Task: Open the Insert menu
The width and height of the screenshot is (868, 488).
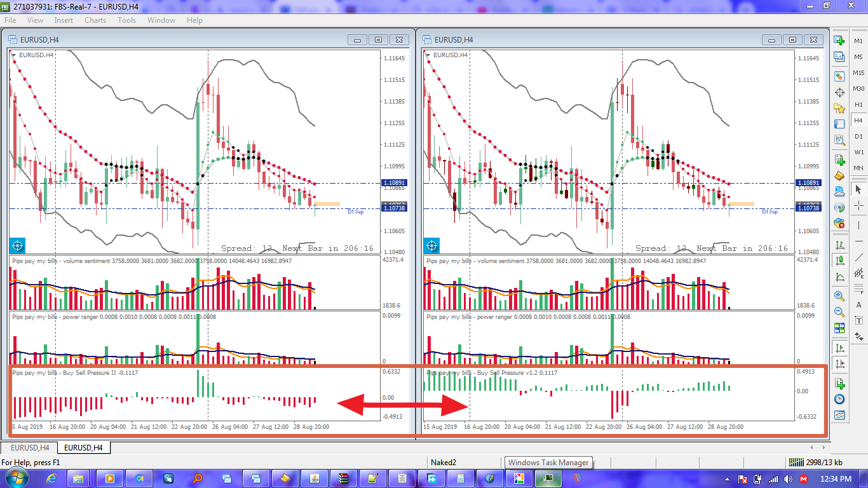Action: pyautogui.click(x=64, y=20)
